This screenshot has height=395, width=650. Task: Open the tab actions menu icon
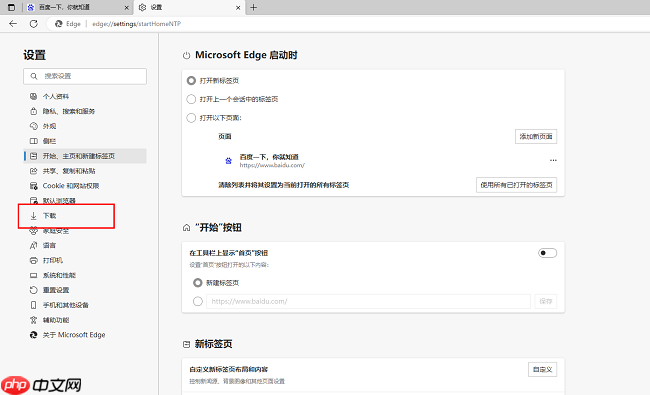click(x=12, y=7)
